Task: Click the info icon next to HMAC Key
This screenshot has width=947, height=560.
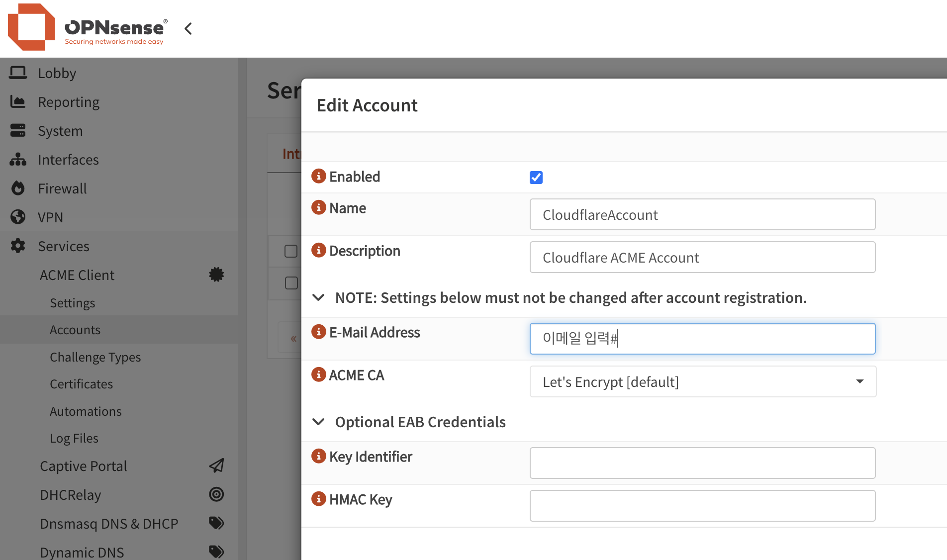Action: click(318, 499)
